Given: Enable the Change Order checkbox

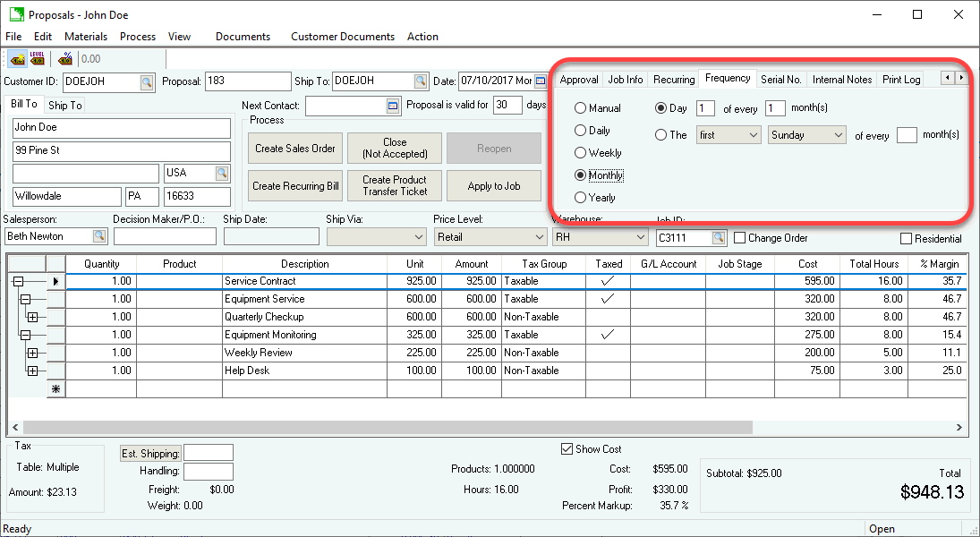Looking at the screenshot, I should [x=740, y=238].
